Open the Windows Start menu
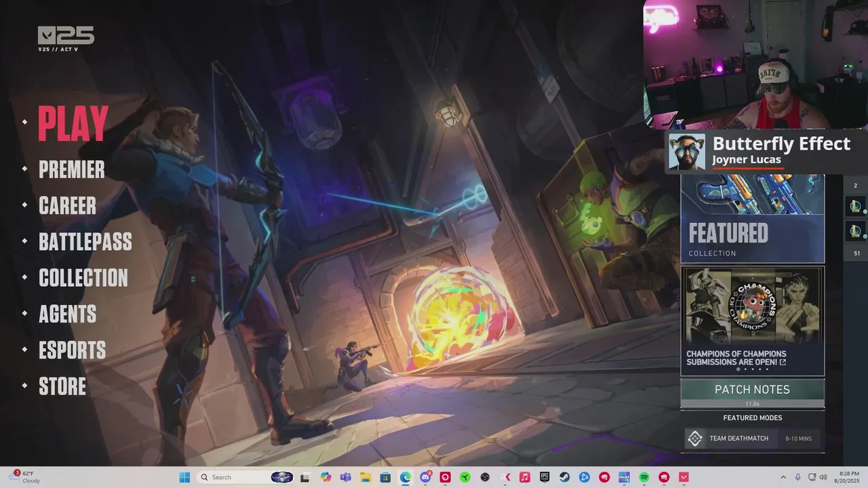 click(184, 477)
